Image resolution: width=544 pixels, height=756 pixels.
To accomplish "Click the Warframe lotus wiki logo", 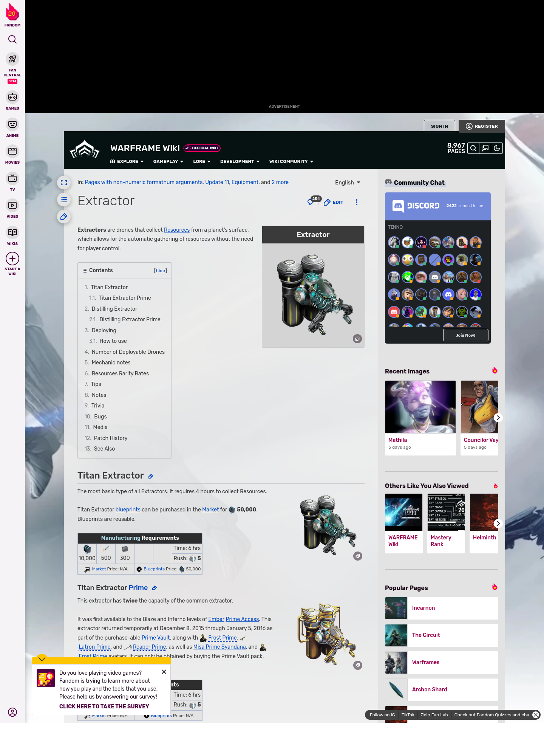I will (85, 149).
